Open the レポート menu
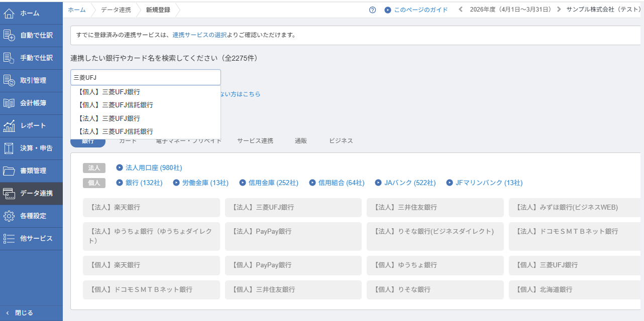Image resolution: width=644 pixels, height=321 pixels. [x=31, y=126]
